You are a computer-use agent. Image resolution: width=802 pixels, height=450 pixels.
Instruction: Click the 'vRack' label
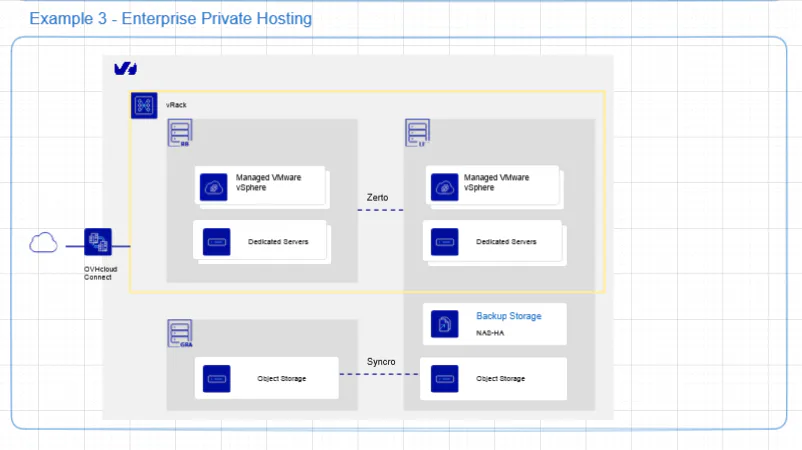(176, 105)
